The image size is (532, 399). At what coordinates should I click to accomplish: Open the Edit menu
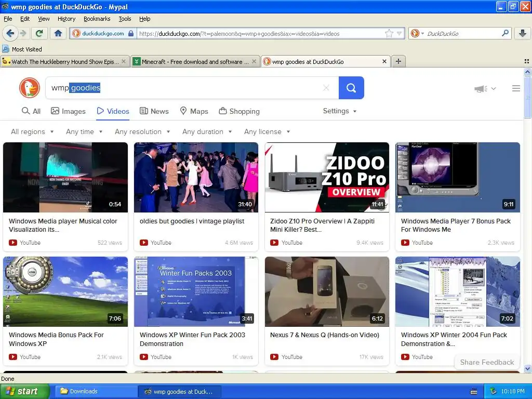coord(25,19)
